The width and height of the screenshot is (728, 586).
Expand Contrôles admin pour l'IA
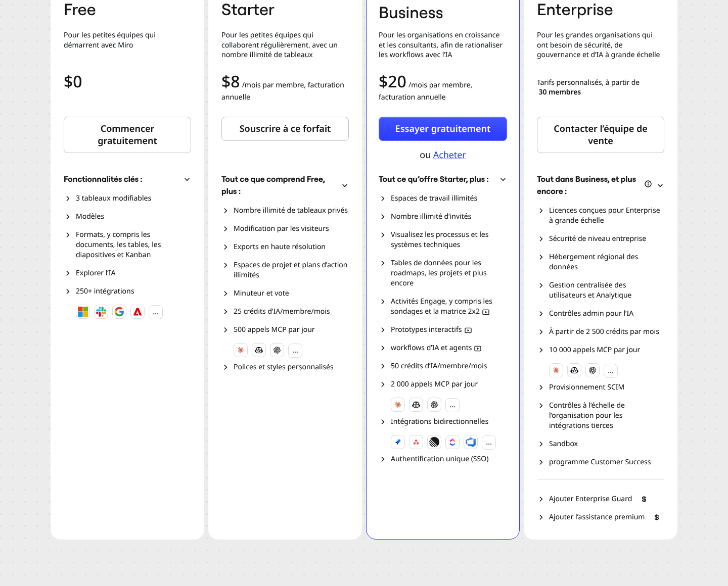point(585,313)
